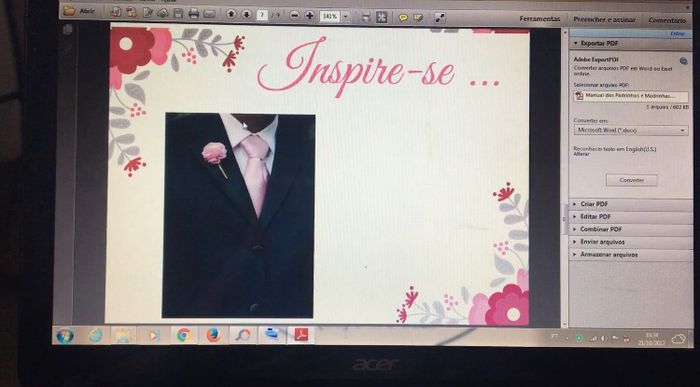
Task: Open Google Chrome from taskbar
Action: point(184,335)
